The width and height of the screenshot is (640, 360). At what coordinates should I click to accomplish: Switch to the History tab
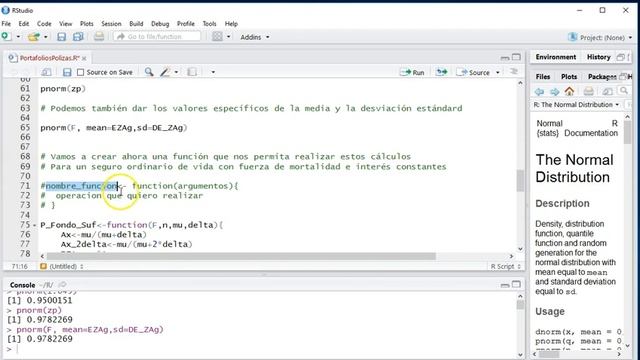point(599,57)
